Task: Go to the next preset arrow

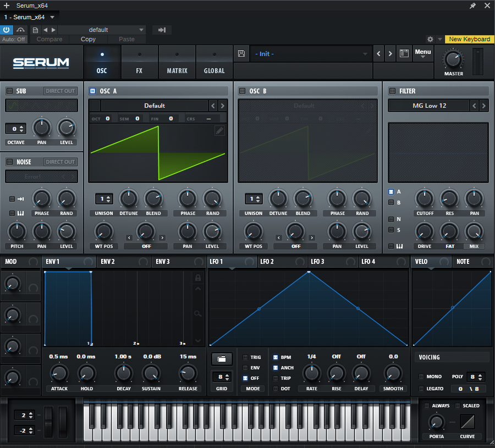Action: (x=390, y=54)
